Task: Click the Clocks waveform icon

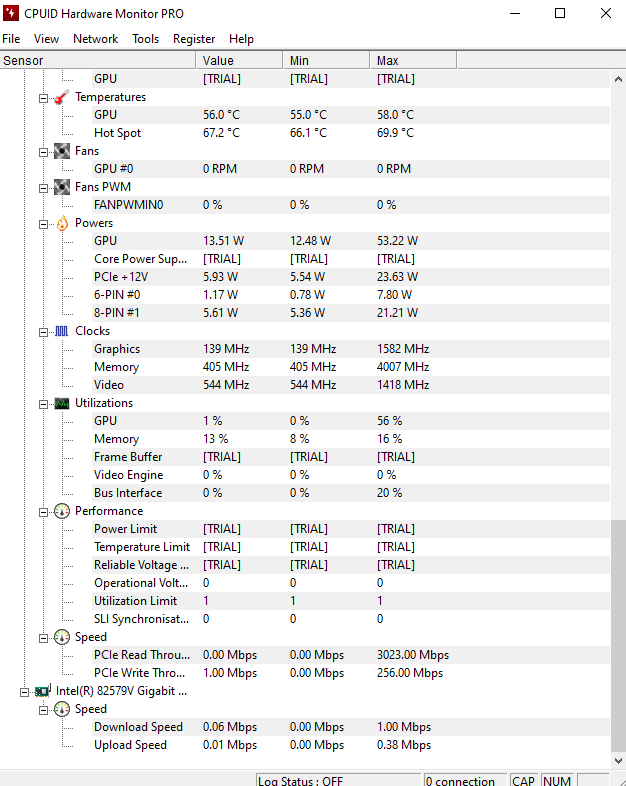Action: [62, 331]
